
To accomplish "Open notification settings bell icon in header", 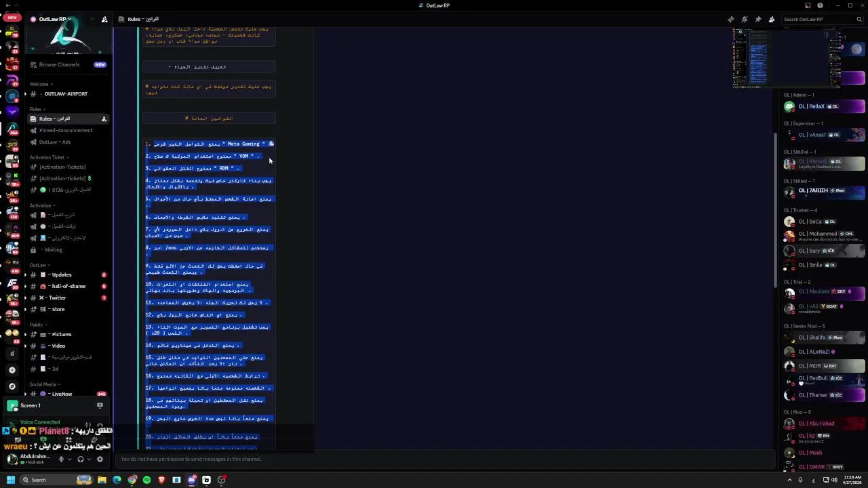I will tap(745, 19).
